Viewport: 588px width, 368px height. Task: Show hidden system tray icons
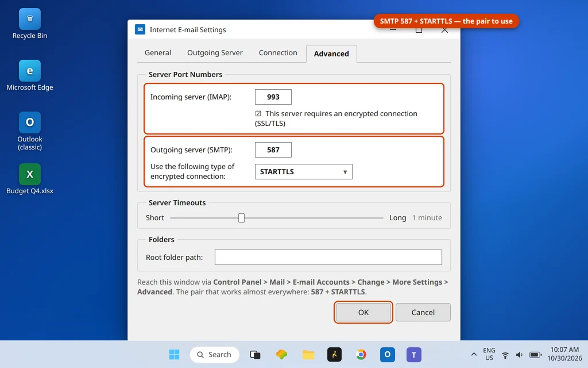point(474,354)
